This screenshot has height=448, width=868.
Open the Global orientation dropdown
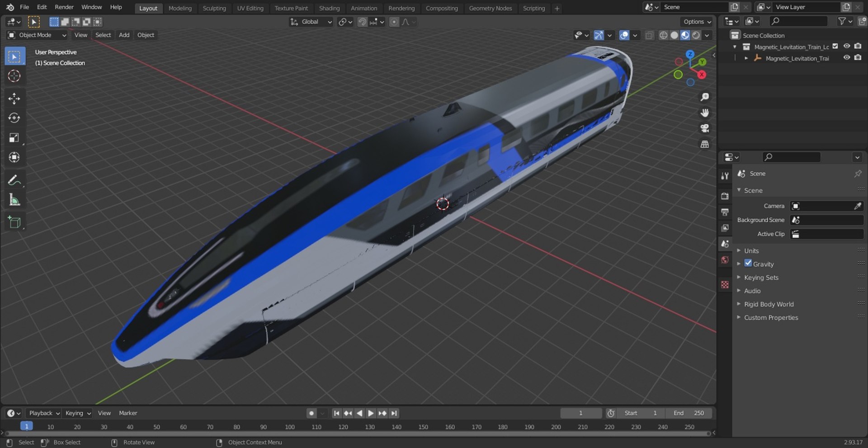[x=311, y=22]
